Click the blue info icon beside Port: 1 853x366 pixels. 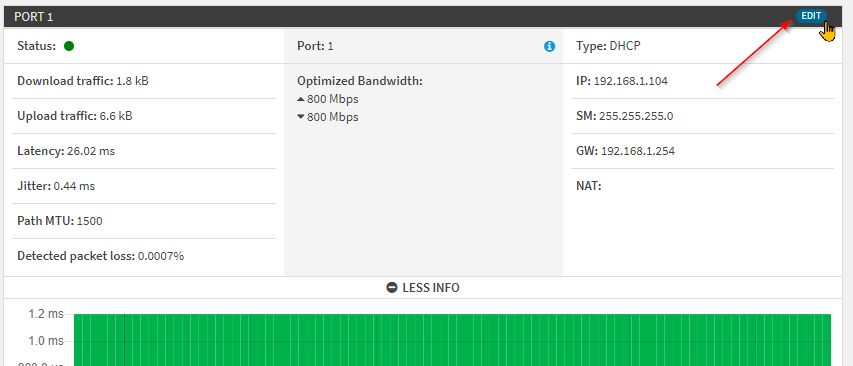coord(549,46)
